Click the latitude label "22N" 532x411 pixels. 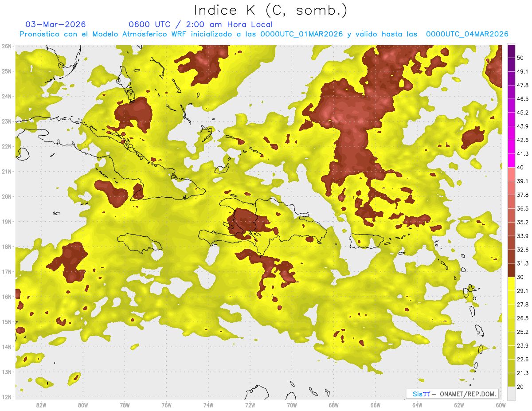(7, 146)
